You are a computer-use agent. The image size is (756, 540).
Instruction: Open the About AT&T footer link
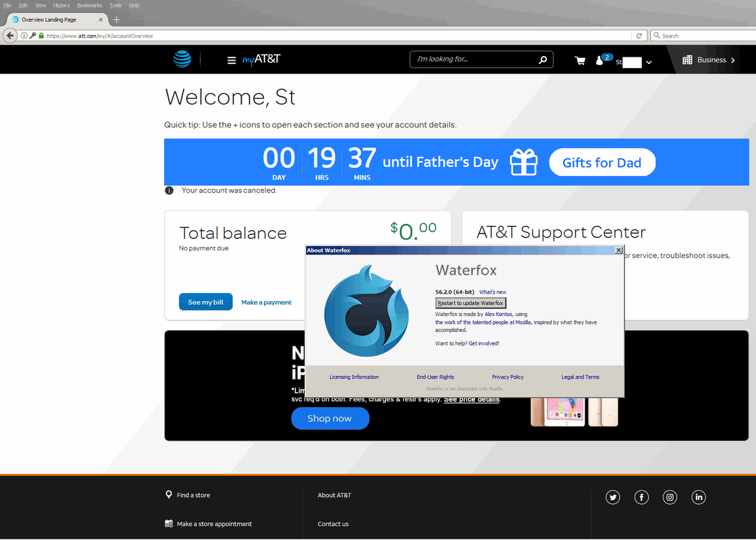tap(334, 495)
